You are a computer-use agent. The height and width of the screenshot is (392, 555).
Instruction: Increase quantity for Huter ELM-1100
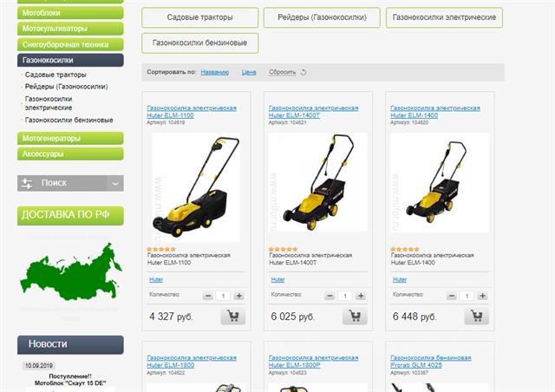coord(239,296)
